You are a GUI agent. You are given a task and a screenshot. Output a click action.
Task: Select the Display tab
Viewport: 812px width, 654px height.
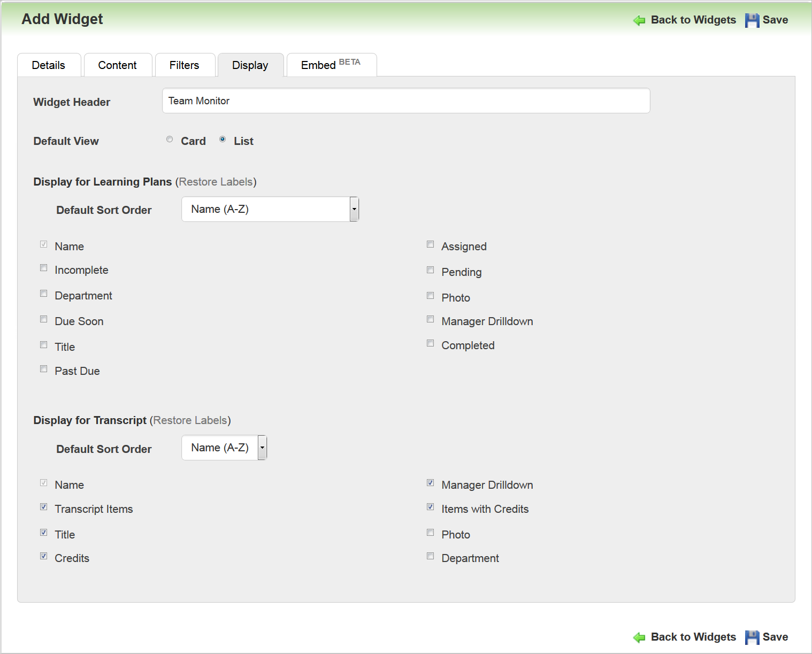250,65
